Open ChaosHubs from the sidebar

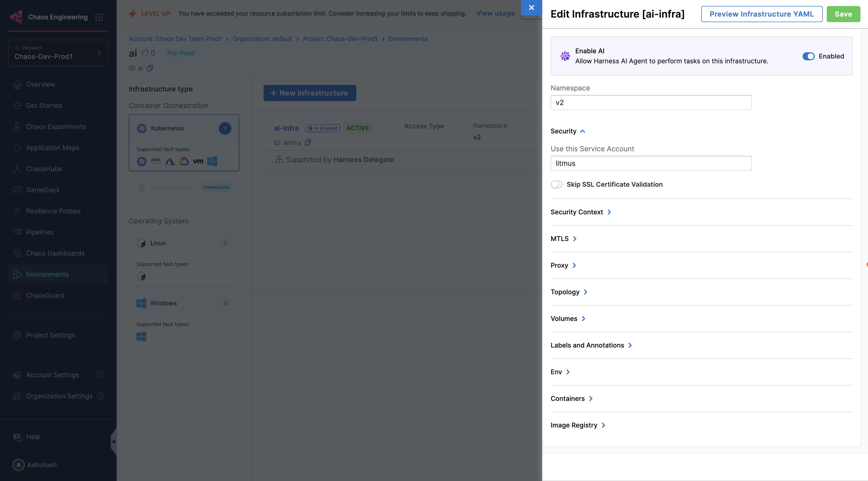pyautogui.click(x=44, y=168)
